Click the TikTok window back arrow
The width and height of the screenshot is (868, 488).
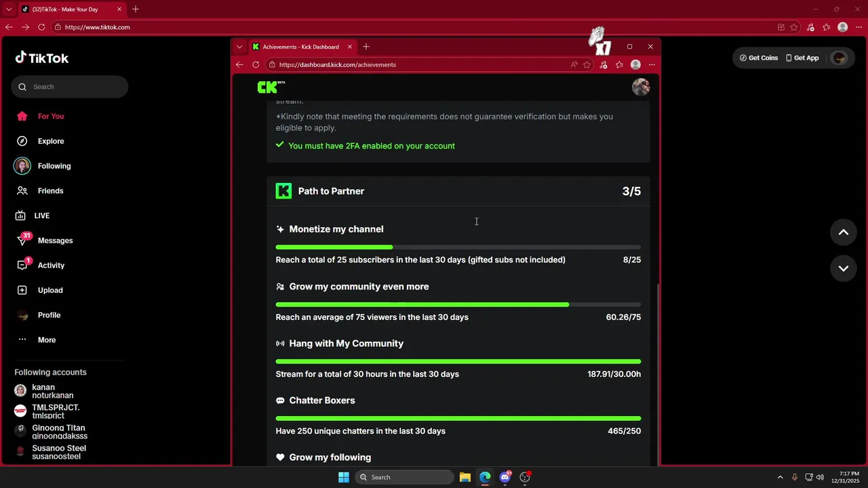tap(9, 27)
